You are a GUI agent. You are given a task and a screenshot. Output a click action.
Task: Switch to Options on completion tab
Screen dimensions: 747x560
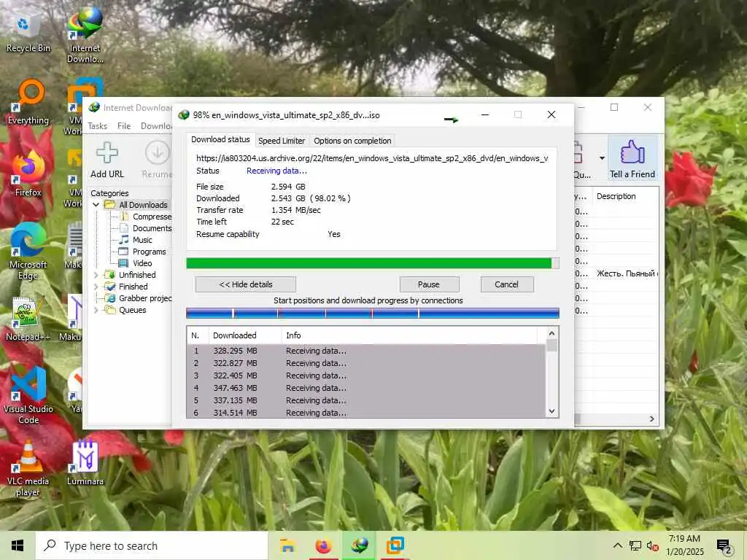(352, 141)
